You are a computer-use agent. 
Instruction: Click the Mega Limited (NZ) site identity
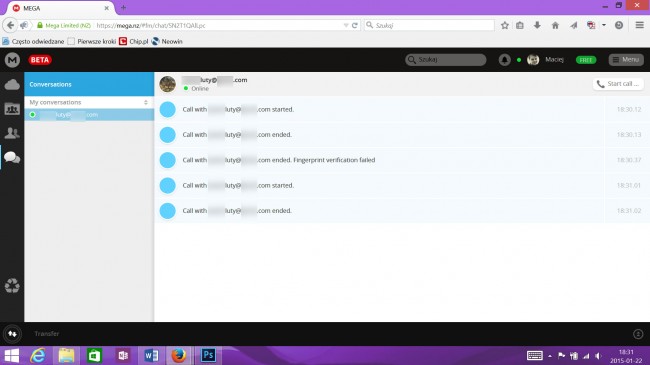pos(64,25)
